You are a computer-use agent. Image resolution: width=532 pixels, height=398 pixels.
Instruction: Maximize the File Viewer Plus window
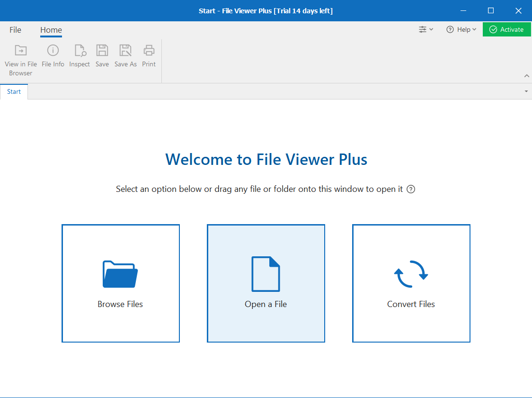click(491, 10)
